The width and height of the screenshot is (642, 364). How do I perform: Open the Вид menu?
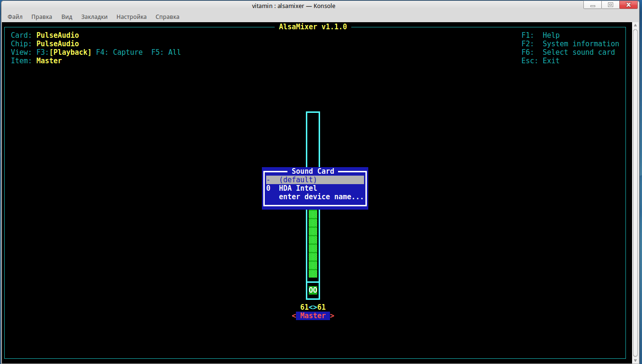pos(67,17)
